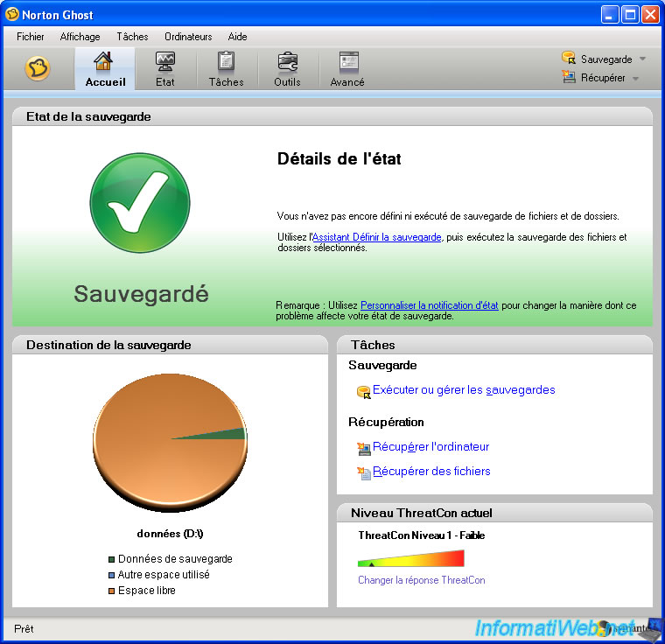Close the Norton Ghost window
665x644 pixels.
click(x=650, y=15)
